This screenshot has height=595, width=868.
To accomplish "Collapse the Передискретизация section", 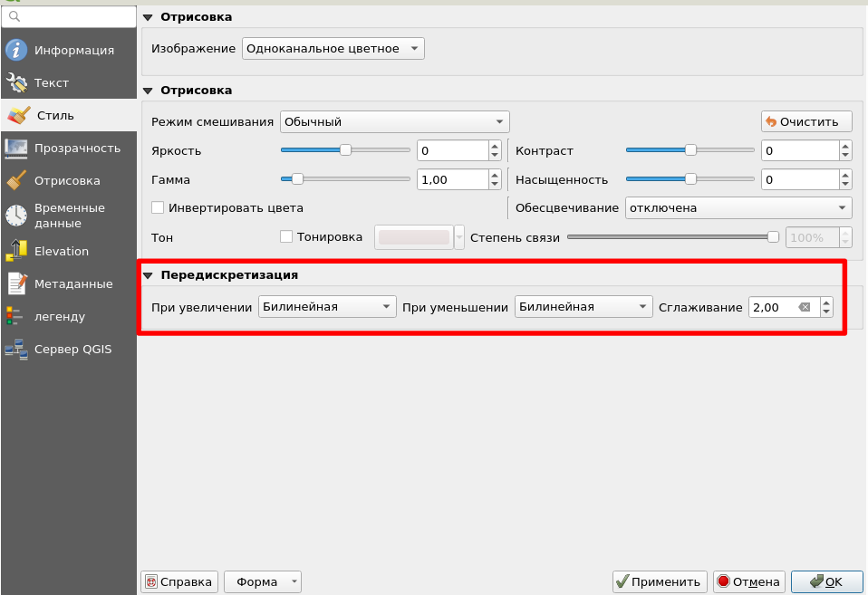I will point(148,274).
